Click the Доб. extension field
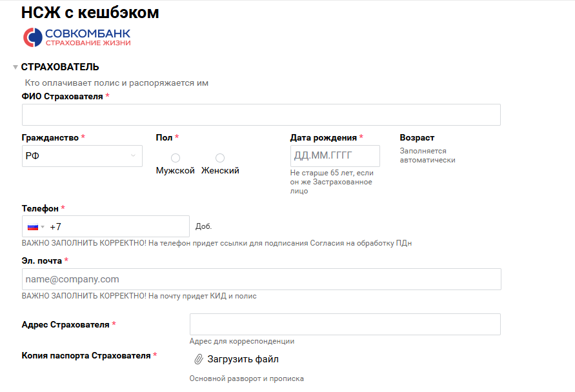575x392 pixels. pos(204,226)
